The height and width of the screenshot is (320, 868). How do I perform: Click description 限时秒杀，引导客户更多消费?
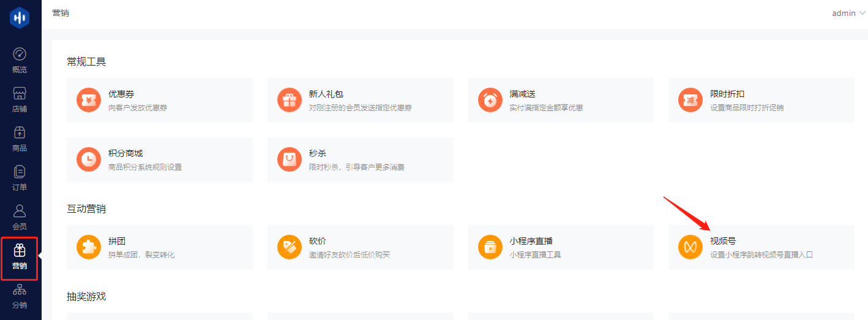point(357,167)
